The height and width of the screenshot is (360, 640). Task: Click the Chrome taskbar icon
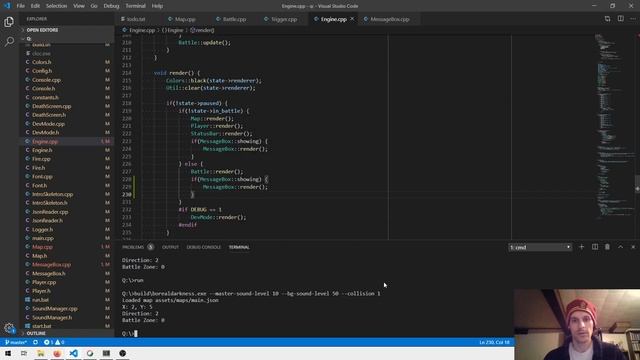(90, 353)
